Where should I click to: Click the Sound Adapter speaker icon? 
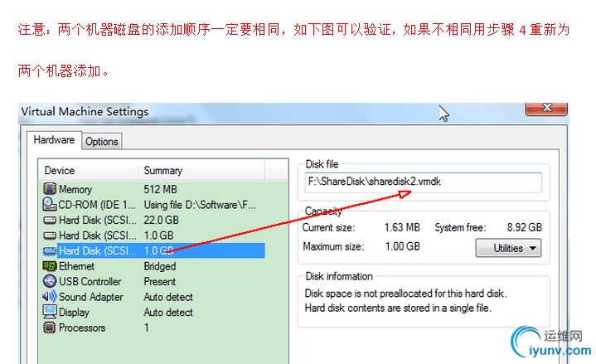point(50,296)
